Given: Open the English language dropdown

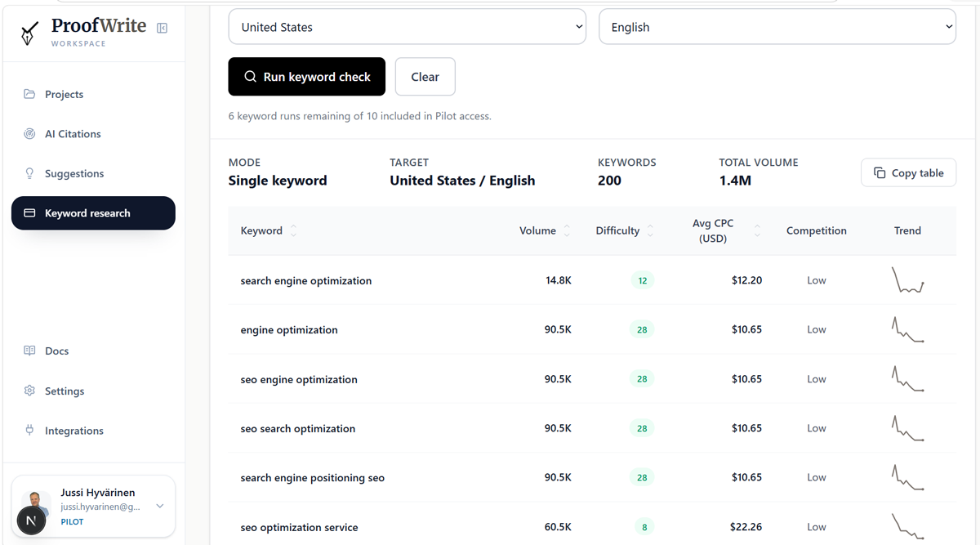Looking at the screenshot, I should point(777,27).
